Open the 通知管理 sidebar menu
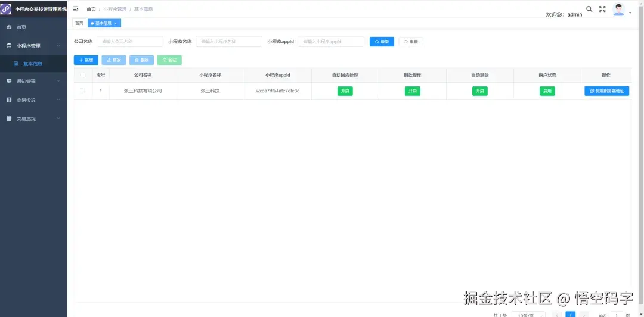This screenshot has height=317, width=644. tap(33, 81)
